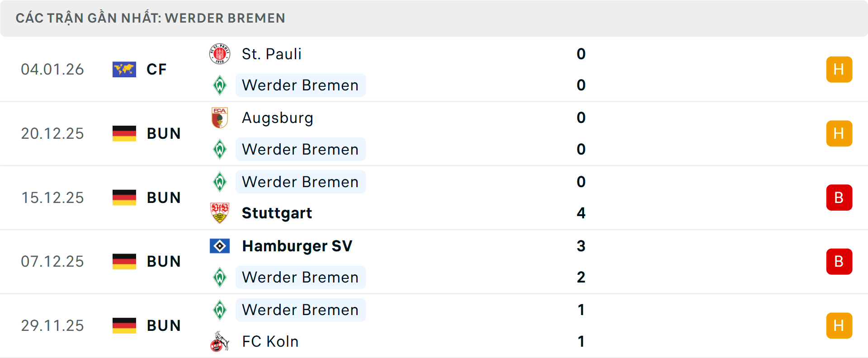
Task: Click the globe icon beside CF
Action: [x=124, y=69]
